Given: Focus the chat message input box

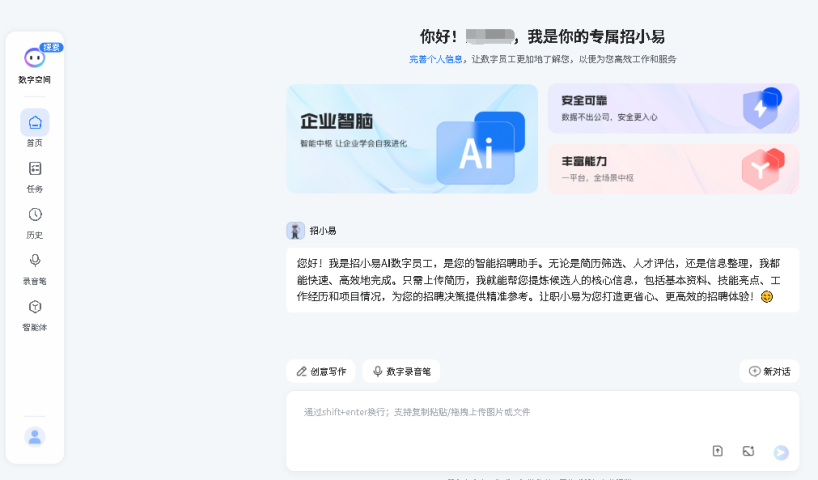Looking at the screenshot, I should click(x=543, y=431).
